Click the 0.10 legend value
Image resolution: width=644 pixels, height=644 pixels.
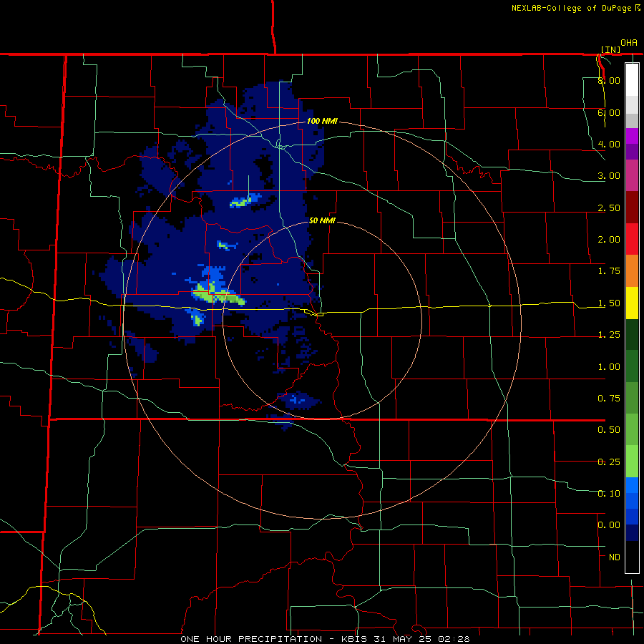click(609, 494)
